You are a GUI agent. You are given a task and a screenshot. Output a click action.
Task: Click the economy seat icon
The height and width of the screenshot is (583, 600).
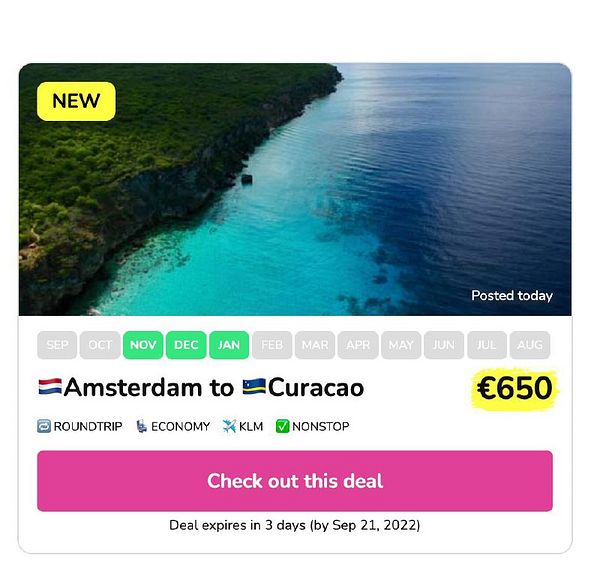pyautogui.click(x=142, y=426)
